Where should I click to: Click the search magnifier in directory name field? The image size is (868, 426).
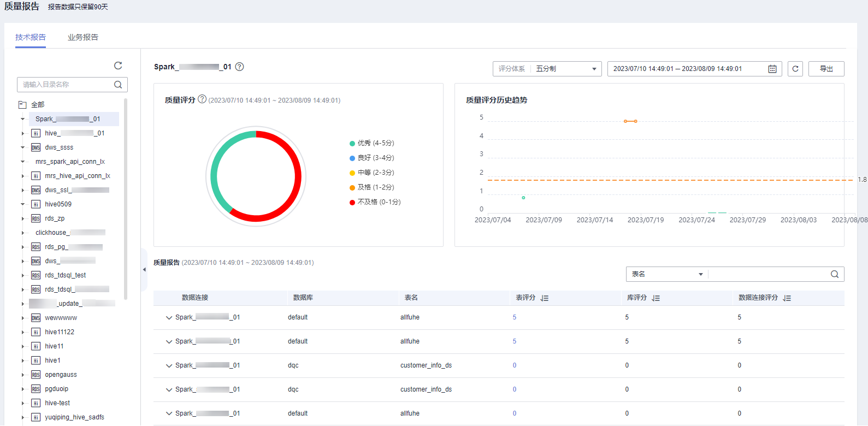click(x=118, y=85)
